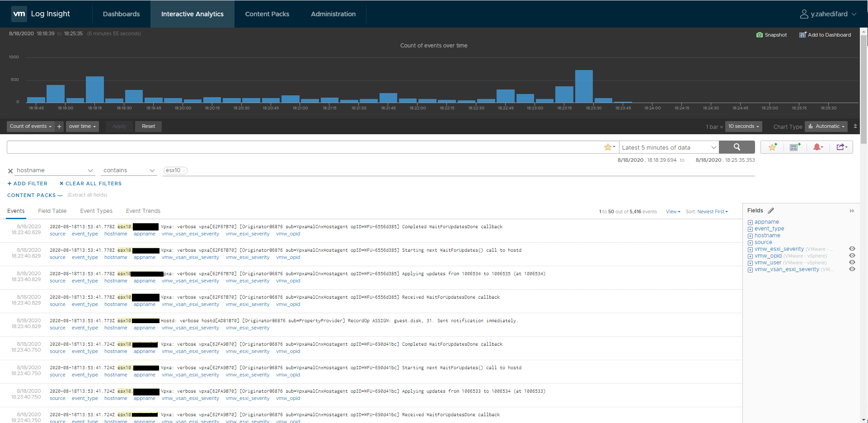Screen dimensions: 868x423
Task: Click the Add to Dashboard icon top right
Action: 825,35
